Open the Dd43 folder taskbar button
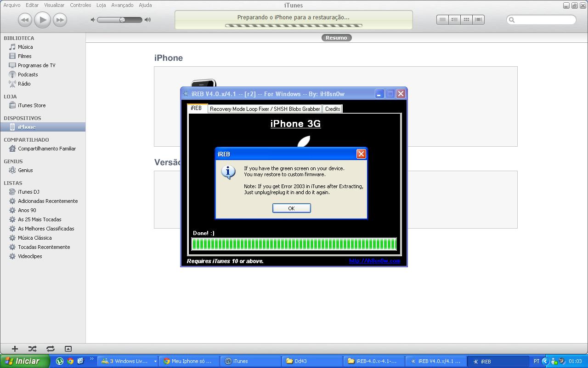Image resolution: width=588 pixels, height=368 pixels. 312,361
